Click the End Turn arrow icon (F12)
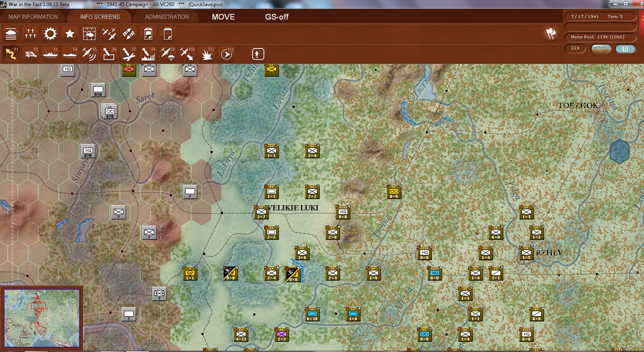Image resolution: width=644 pixels, height=352 pixels. [x=227, y=54]
